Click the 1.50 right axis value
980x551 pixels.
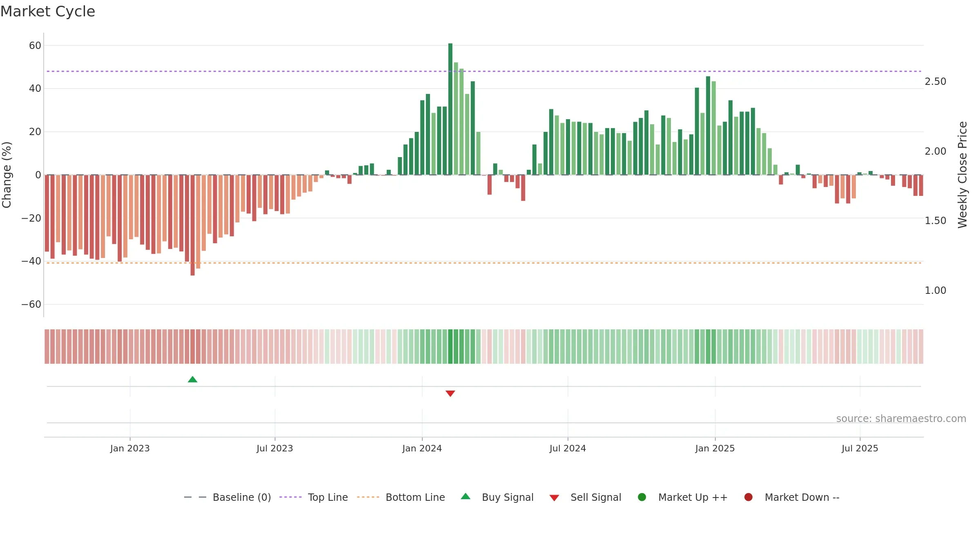point(935,221)
